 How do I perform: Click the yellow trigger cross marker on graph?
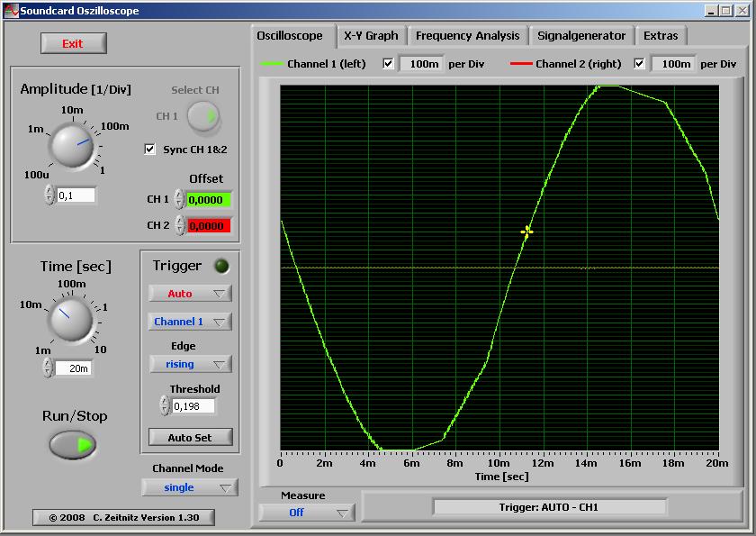pyautogui.click(x=526, y=232)
